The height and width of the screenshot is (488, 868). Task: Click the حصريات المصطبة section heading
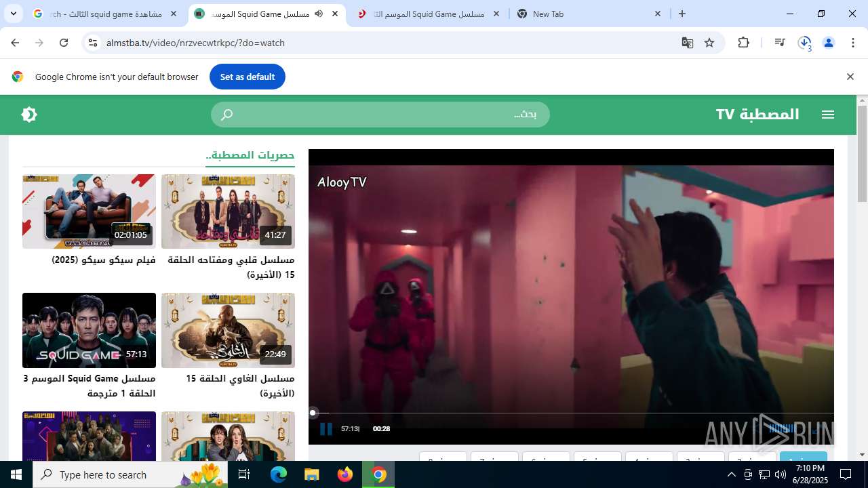pos(250,155)
